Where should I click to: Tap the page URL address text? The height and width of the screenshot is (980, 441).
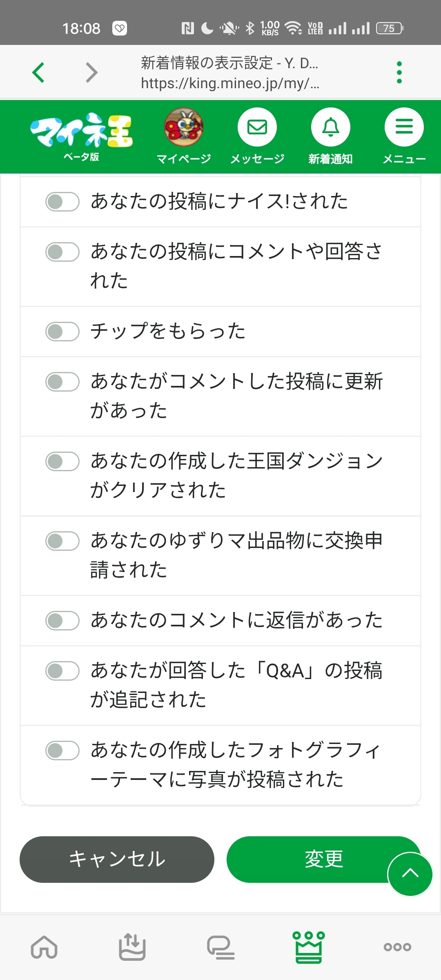click(230, 83)
